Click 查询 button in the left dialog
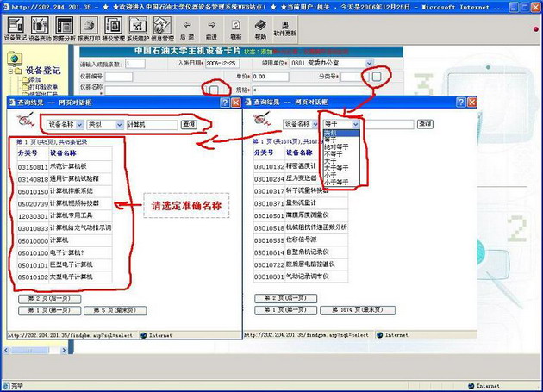This screenshot has height=392, width=543. 189,125
